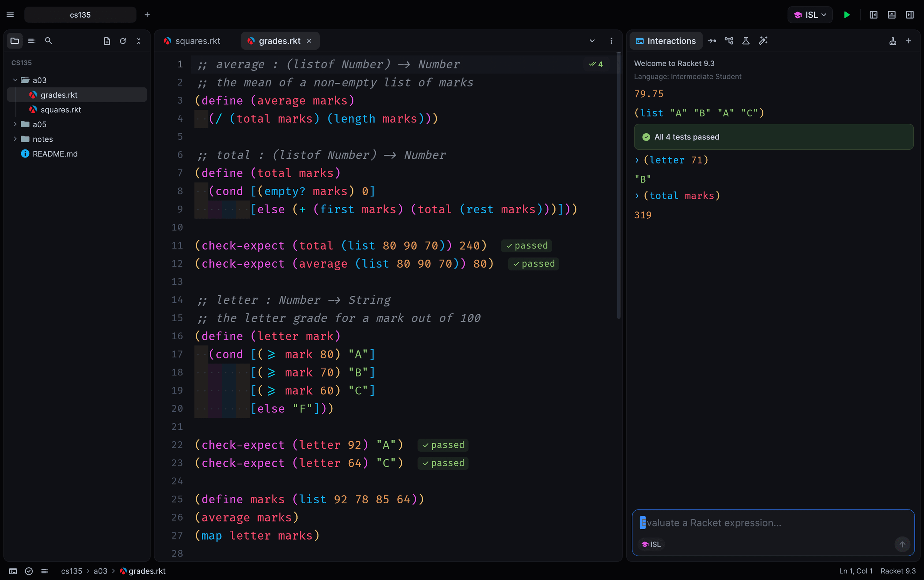The width and height of the screenshot is (924, 580).
Task: Toggle the left sidebar panel layout icon
Action: point(873,15)
